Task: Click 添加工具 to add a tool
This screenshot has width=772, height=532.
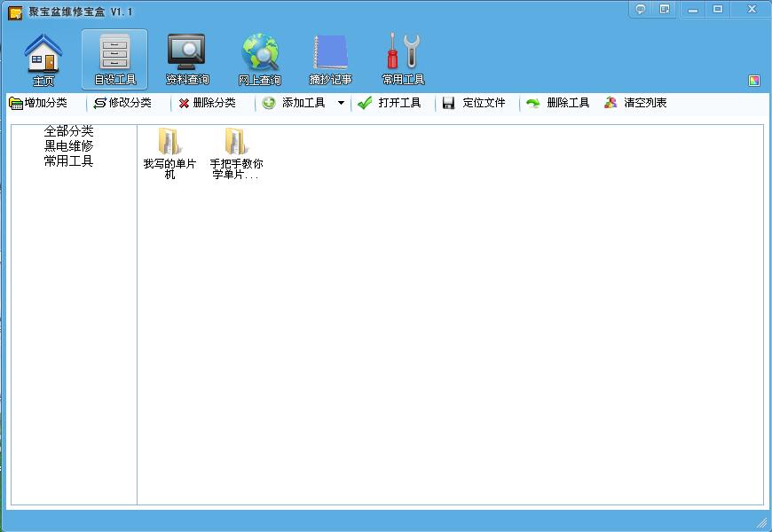Action: tap(294, 103)
